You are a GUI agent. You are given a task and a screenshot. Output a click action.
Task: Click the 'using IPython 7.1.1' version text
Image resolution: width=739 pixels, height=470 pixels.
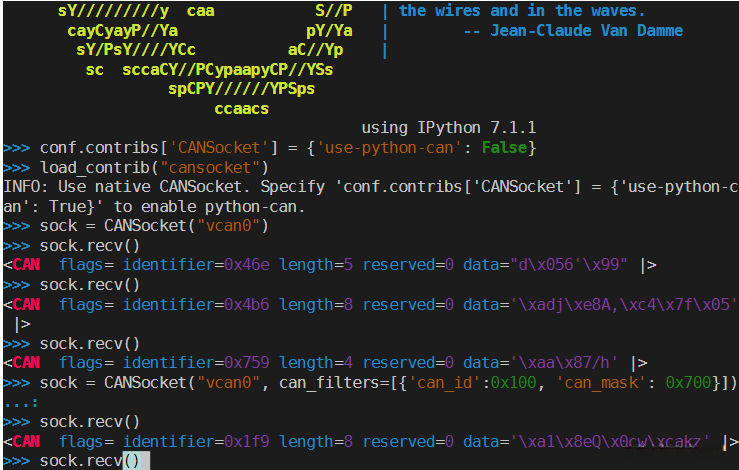click(x=449, y=128)
